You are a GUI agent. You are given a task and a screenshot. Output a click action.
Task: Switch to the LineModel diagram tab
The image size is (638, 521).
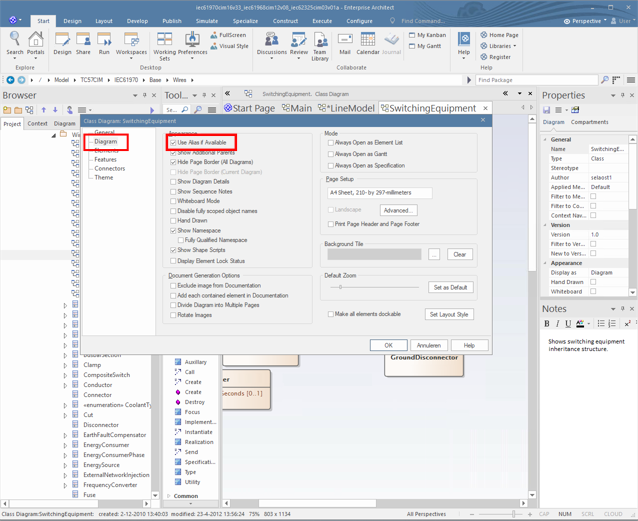346,108
